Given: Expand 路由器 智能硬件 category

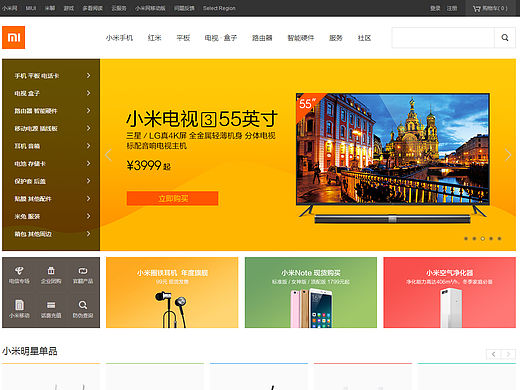Looking at the screenshot, I should coord(51,111).
